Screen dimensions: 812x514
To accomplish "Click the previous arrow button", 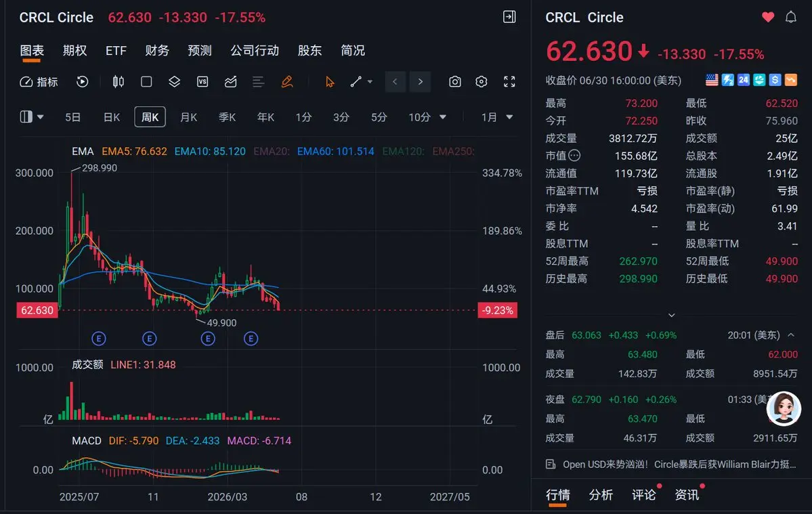I will coord(395,82).
